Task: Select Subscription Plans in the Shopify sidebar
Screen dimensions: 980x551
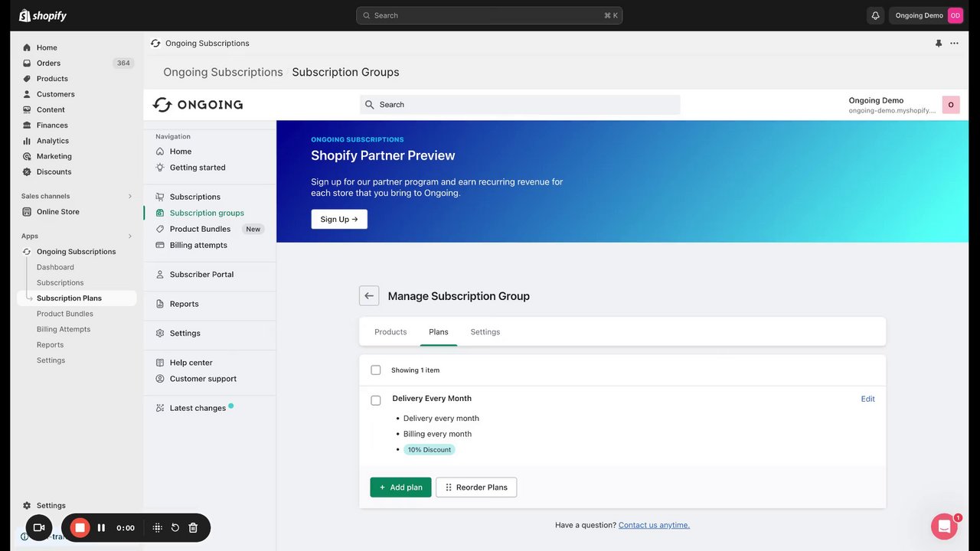Action: point(77,298)
